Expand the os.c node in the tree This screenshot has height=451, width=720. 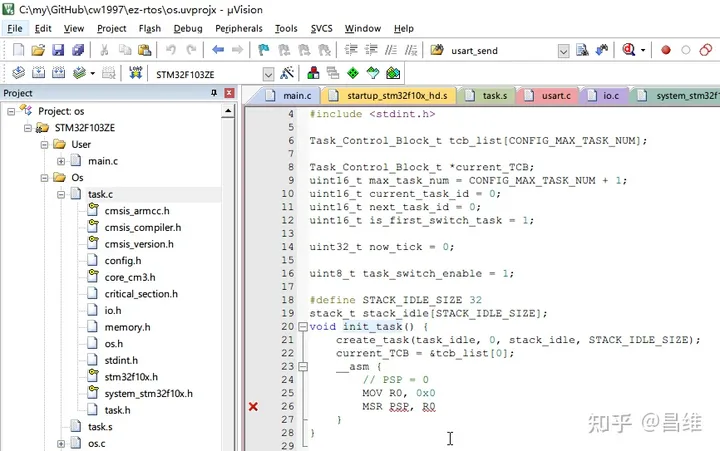pyautogui.click(x=61, y=444)
